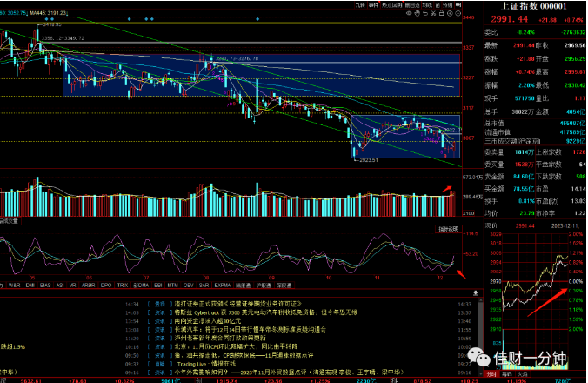Image resolution: width=588 pixels, height=383 pixels.
Task: Select the OBV indicator tab
Action: (188, 286)
